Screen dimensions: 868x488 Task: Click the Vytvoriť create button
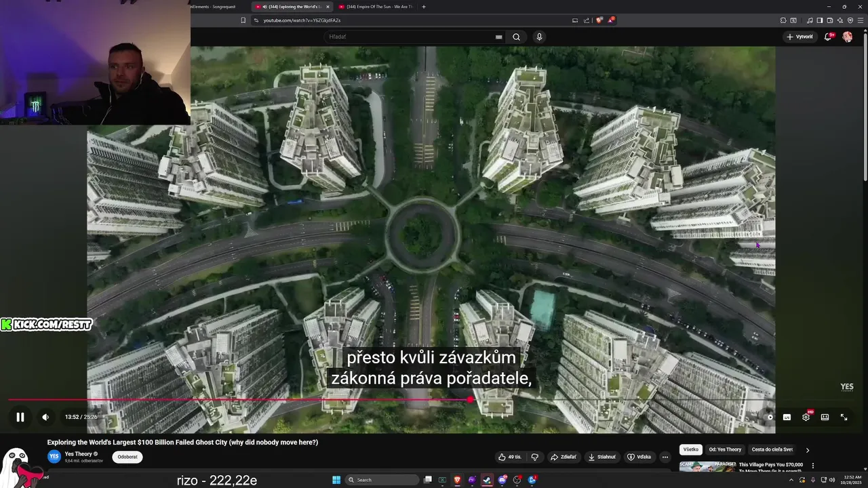coord(800,37)
